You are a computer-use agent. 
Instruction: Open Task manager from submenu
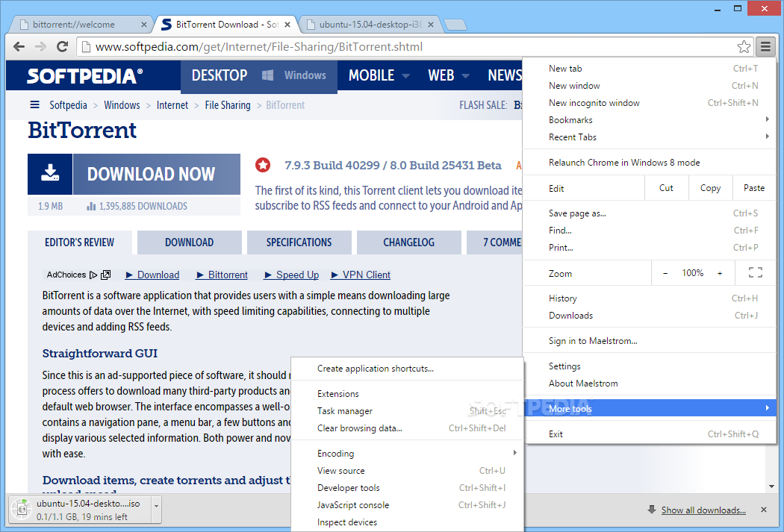(x=408, y=410)
